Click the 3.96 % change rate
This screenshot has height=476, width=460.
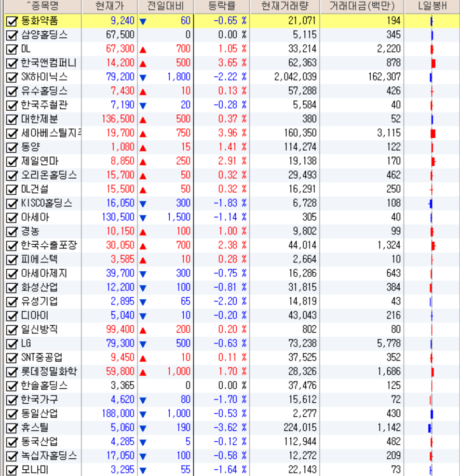tap(232, 133)
